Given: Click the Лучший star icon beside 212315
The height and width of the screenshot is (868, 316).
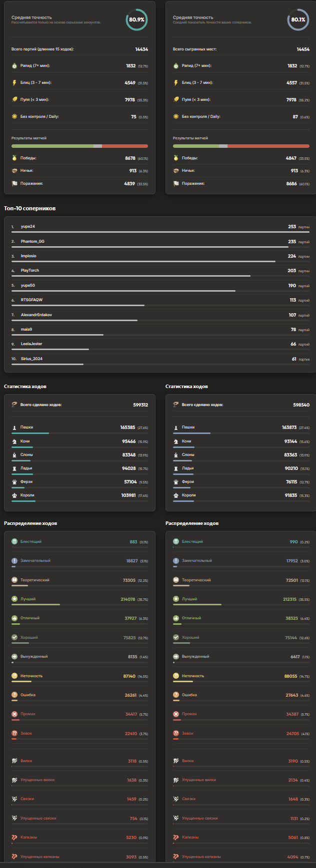Looking at the screenshot, I should click(176, 599).
